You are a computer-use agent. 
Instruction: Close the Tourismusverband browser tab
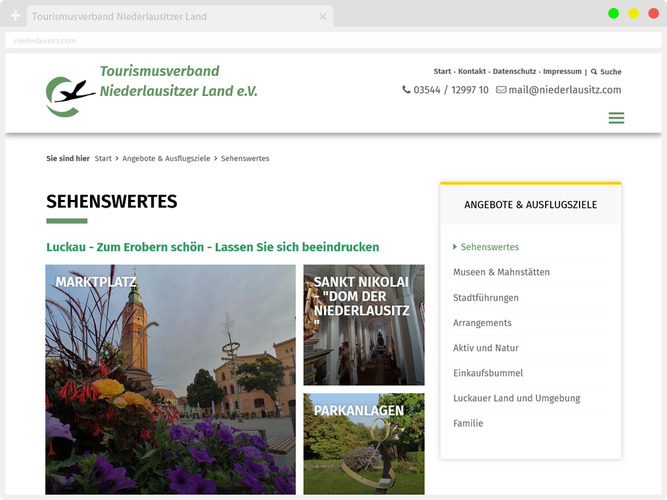[323, 17]
